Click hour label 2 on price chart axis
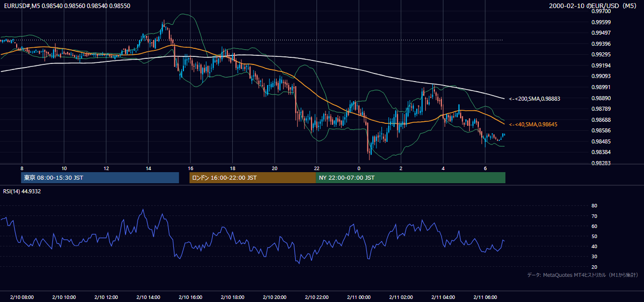Screen dimensions: 644x302 [x=401, y=168]
